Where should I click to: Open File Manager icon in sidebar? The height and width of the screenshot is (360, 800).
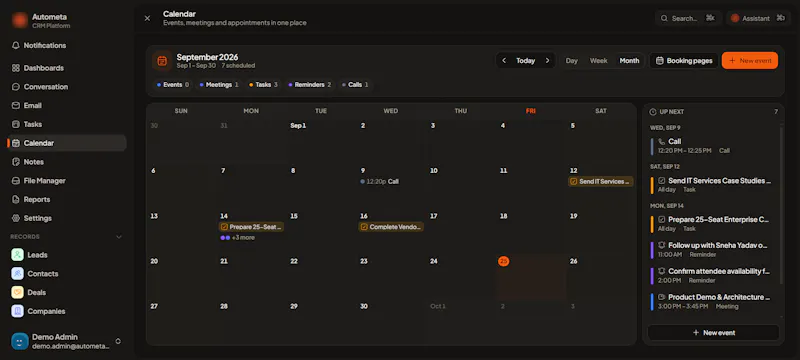[16, 181]
